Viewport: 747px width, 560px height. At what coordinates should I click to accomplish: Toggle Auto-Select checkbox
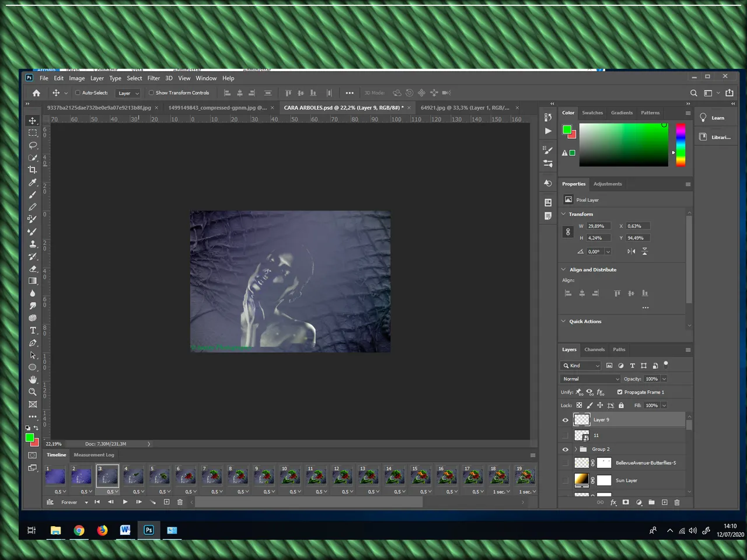[78, 93]
